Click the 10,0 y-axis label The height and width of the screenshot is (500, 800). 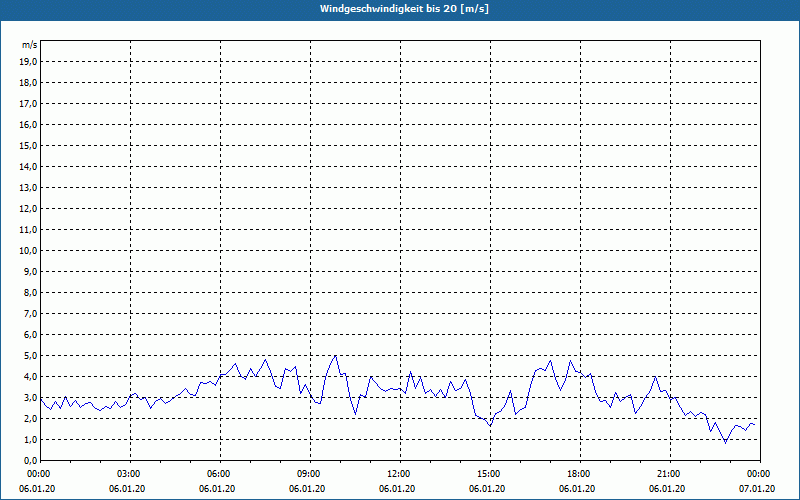(30, 251)
